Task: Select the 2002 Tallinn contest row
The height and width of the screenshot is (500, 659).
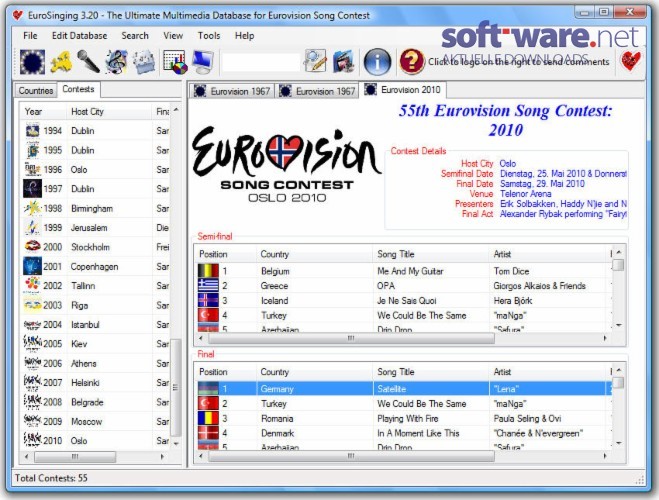Action: click(96, 286)
